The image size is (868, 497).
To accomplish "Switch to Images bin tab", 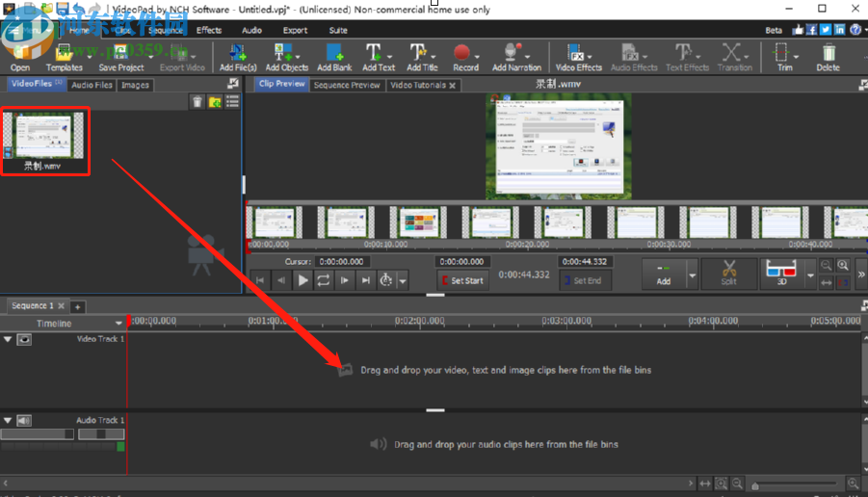I will (x=135, y=85).
